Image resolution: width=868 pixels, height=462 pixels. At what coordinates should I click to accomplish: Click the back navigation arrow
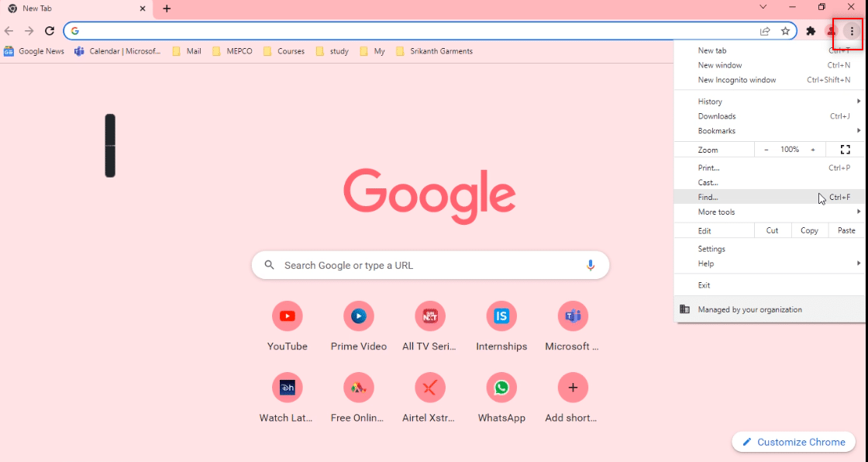[9, 31]
